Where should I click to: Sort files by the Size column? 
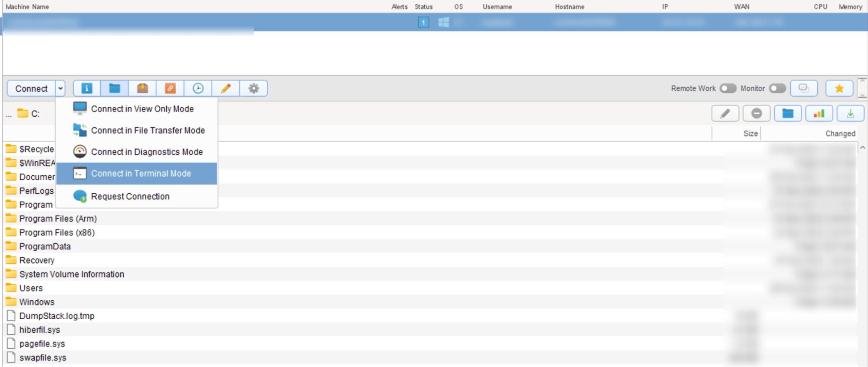click(x=750, y=134)
